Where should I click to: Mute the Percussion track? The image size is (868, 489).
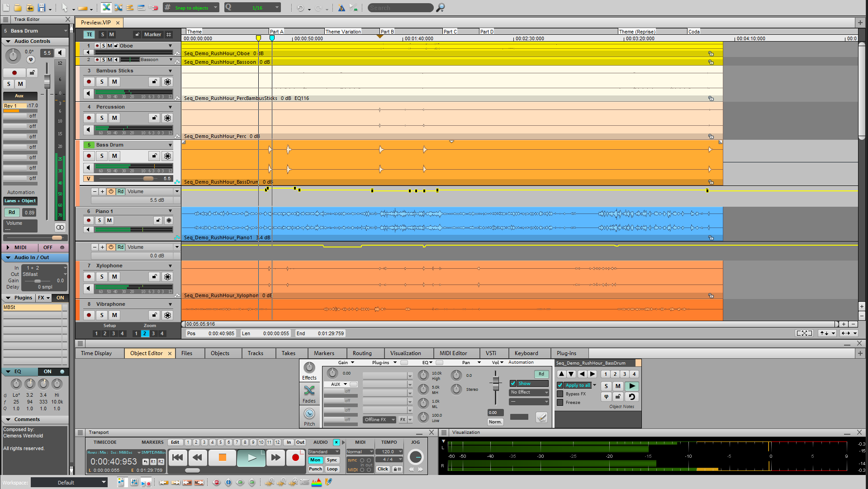[114, 118]
